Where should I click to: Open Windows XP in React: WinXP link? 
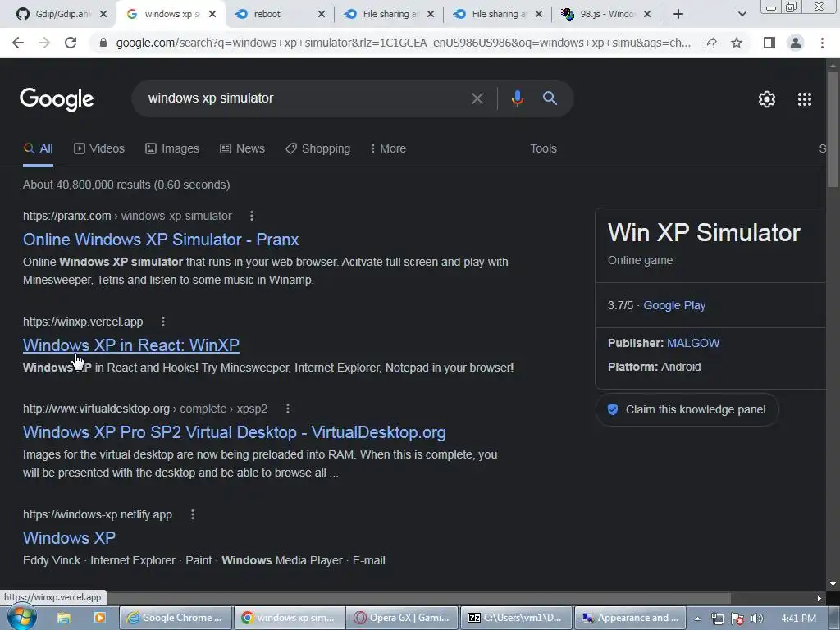tap(131, 345)
